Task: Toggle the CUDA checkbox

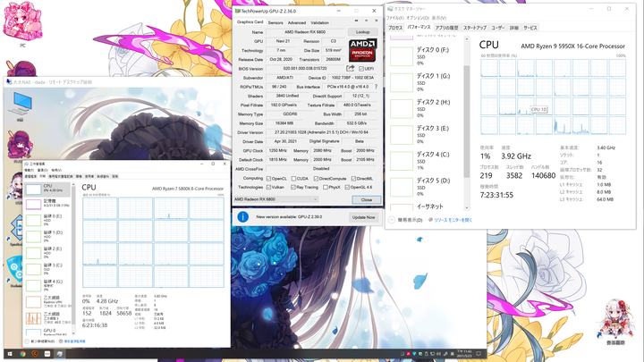Action: (x=293, y=179)
